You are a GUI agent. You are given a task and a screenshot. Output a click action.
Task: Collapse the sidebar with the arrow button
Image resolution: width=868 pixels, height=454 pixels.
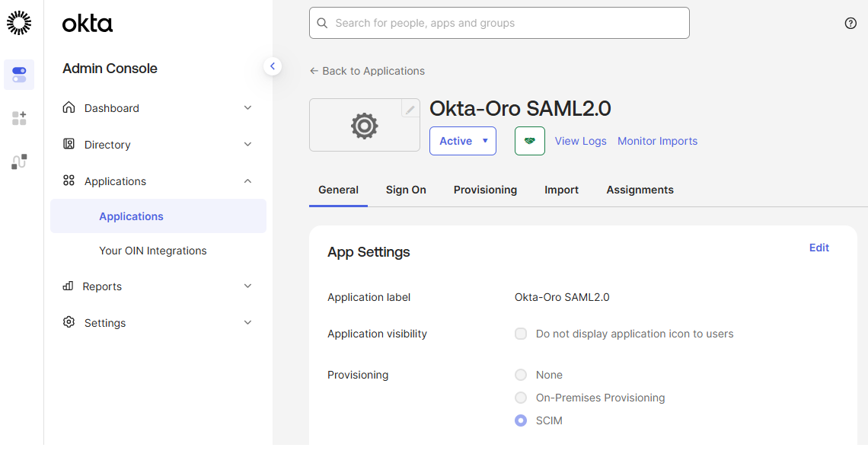[273, 66]
